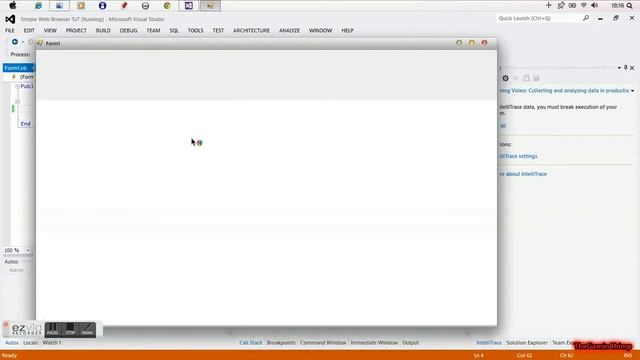The image size is (640, 360).
Task: Click the white circular icon in top bar
Action: [x=145, y=6]
